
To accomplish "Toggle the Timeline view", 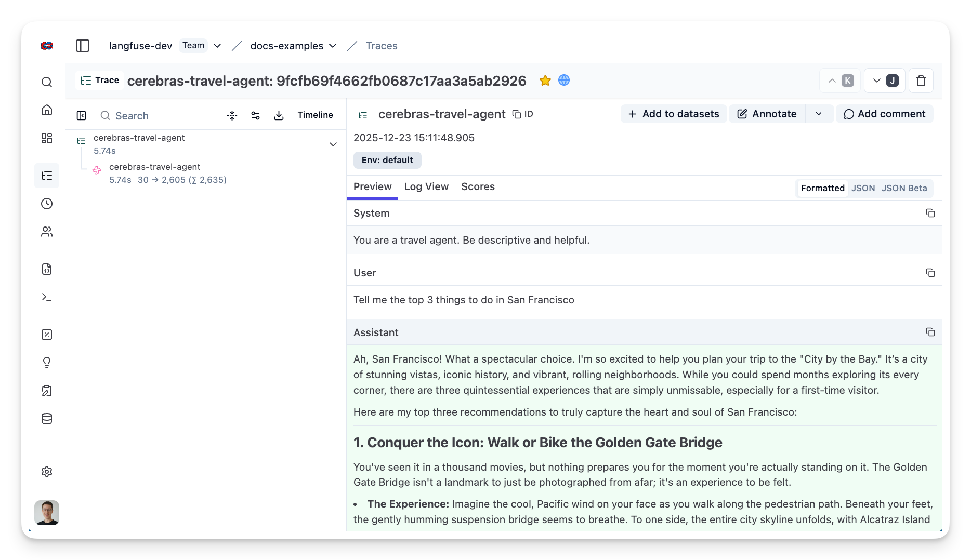I will [x=315, y=115].
